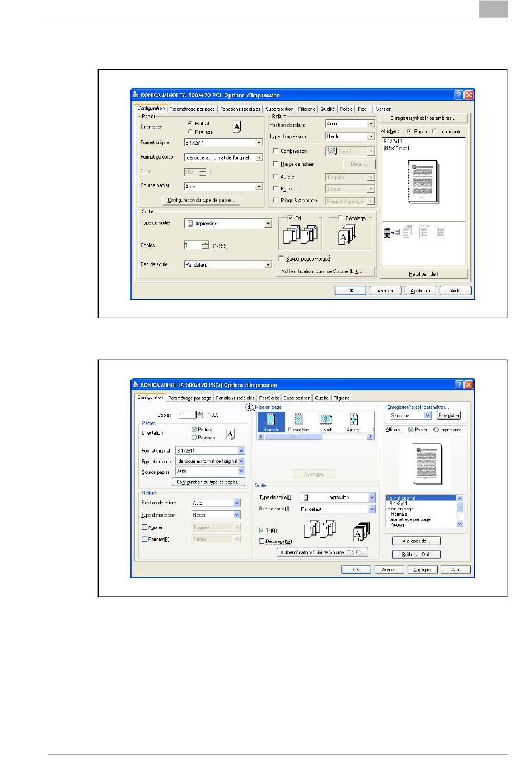Select the Normale layout icon in PS dialog
This screenshot has width=532, height=772.
[x=271, y=422]
